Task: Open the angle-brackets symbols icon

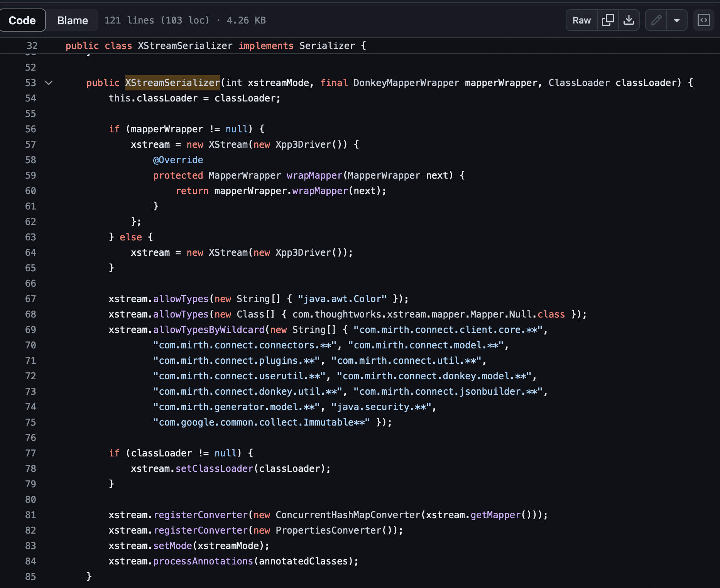Action: point(703,20)
